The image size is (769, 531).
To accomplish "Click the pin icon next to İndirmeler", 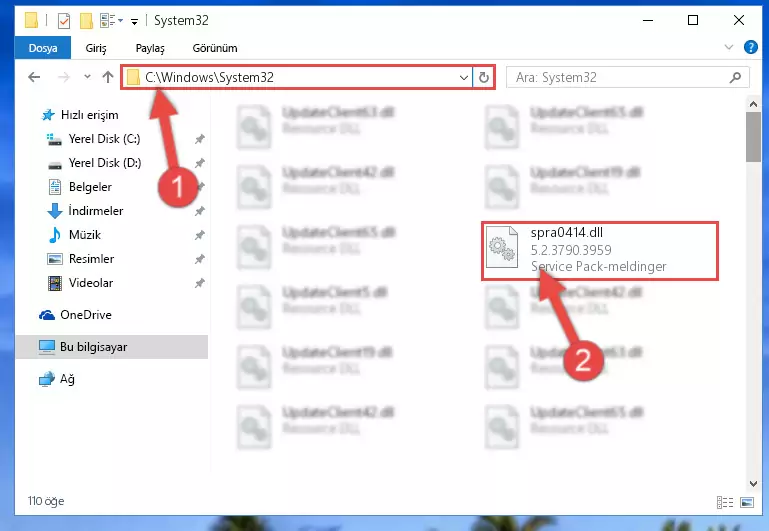I will coord(199,211).
